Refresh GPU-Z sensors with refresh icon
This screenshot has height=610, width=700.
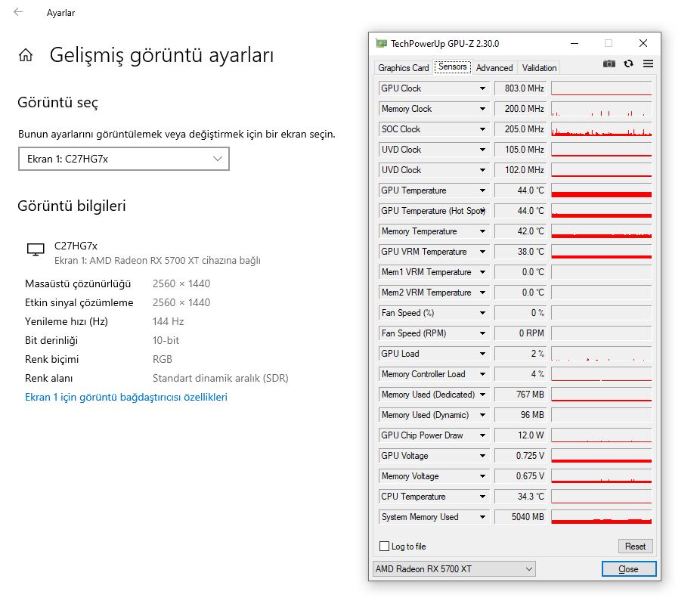click(x=629, y=63)
